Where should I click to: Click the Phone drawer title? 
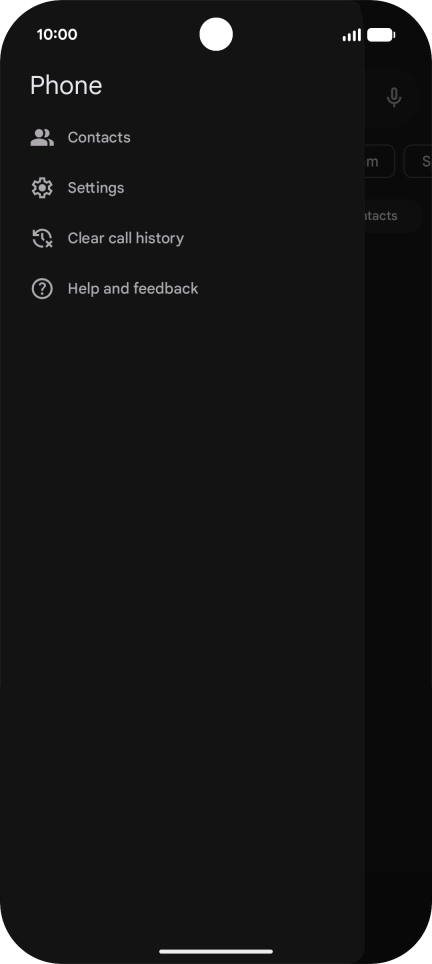point(66,85)
